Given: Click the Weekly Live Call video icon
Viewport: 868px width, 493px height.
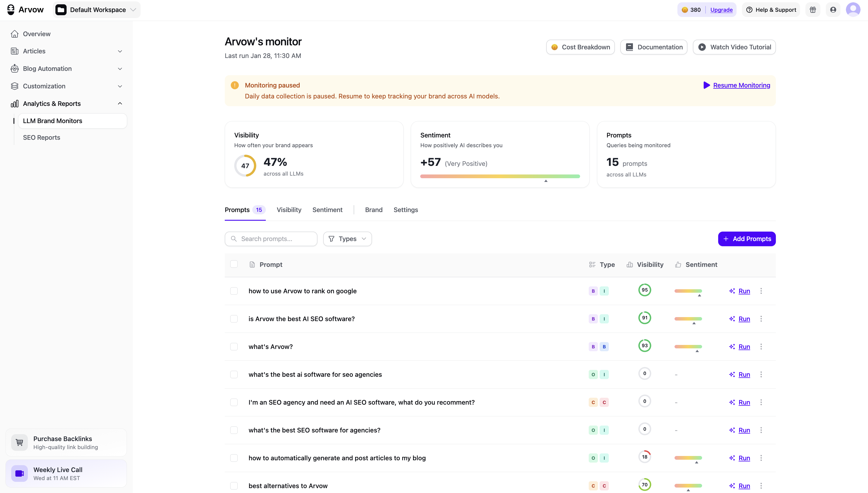Looking at the screenshot, I should 19,473.
